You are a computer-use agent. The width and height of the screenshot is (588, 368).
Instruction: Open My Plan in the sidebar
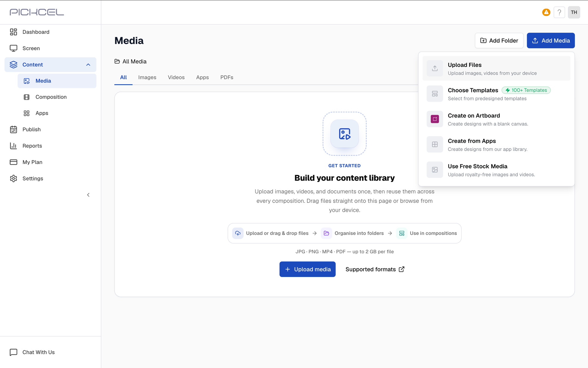pos(50,162)
